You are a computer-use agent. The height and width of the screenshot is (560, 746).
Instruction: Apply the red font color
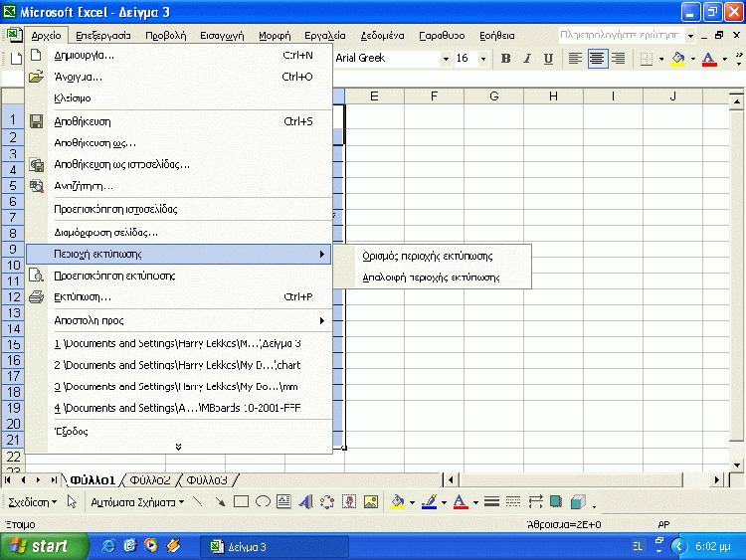pyautogui.click(x=709, y=59)
